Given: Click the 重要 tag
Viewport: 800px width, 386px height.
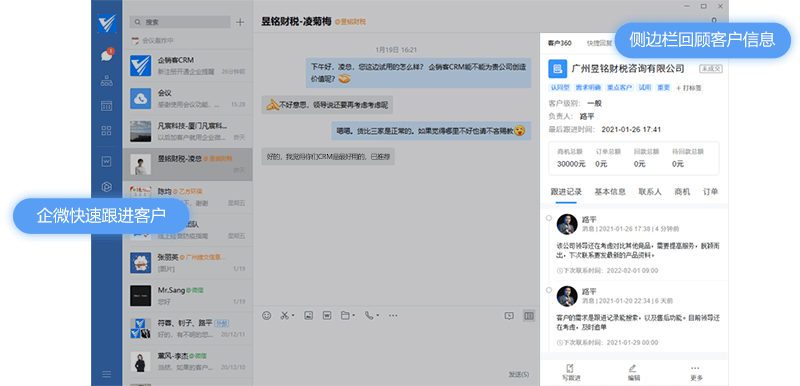Looking at the screenshot, I should point(663,88).
